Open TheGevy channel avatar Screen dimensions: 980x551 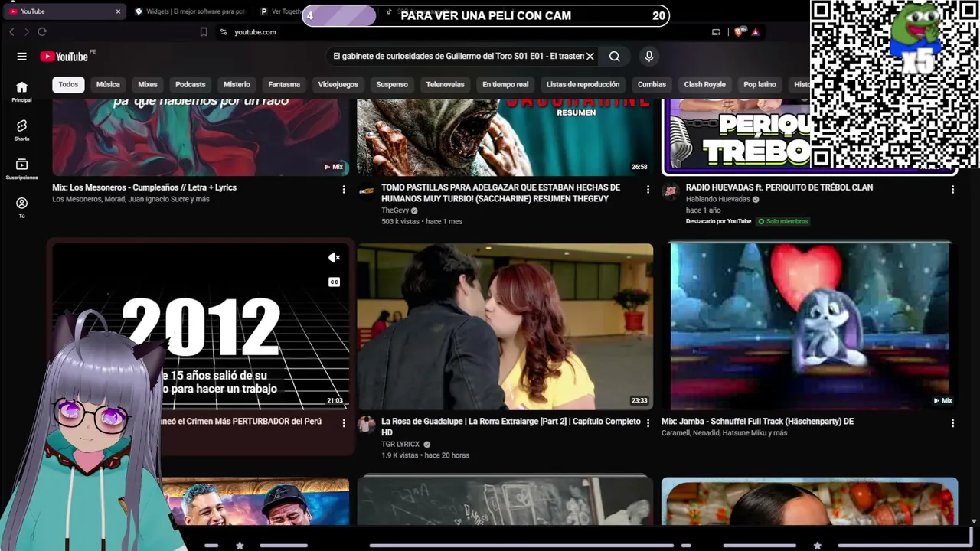(x=367, y=191)
